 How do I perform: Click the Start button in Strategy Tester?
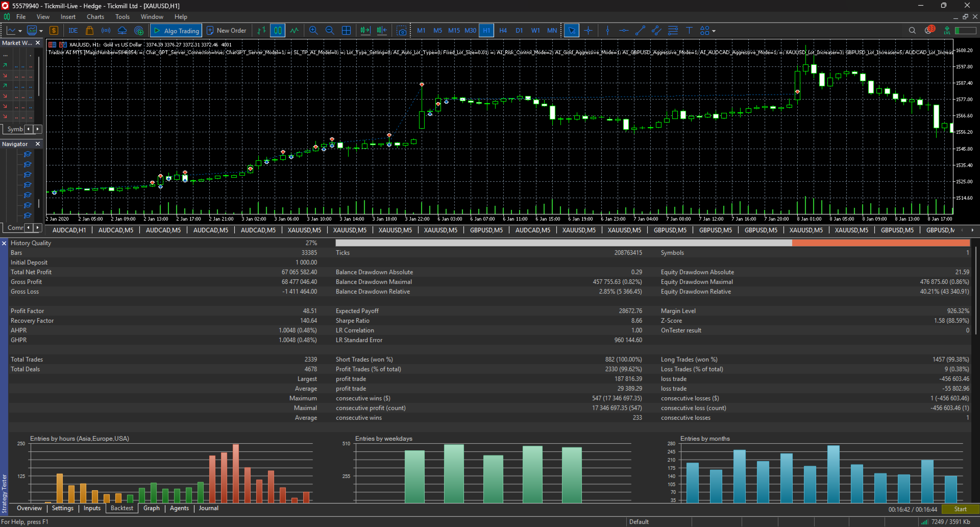click(x=960, y=509)
